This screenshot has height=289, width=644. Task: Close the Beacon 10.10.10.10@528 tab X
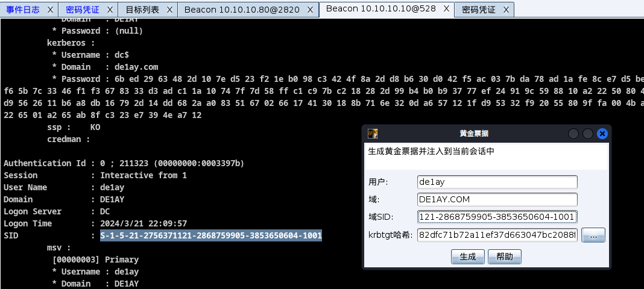pyautogui.click(x=446, y=8)
